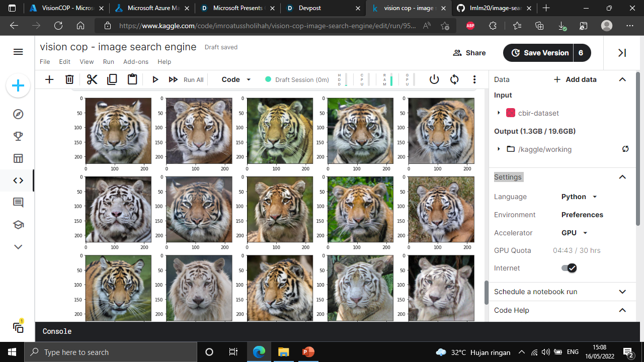Expand the cbir-dataset tree item
Image resolution: width=644 pixels, height=362 pixels.
pyautogui.click(x=499, y=113)
